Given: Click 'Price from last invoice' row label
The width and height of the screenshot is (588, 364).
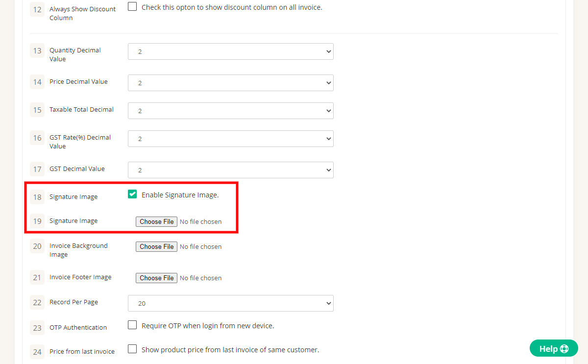Looking at the screenshot, I should (x=82, y=352).
